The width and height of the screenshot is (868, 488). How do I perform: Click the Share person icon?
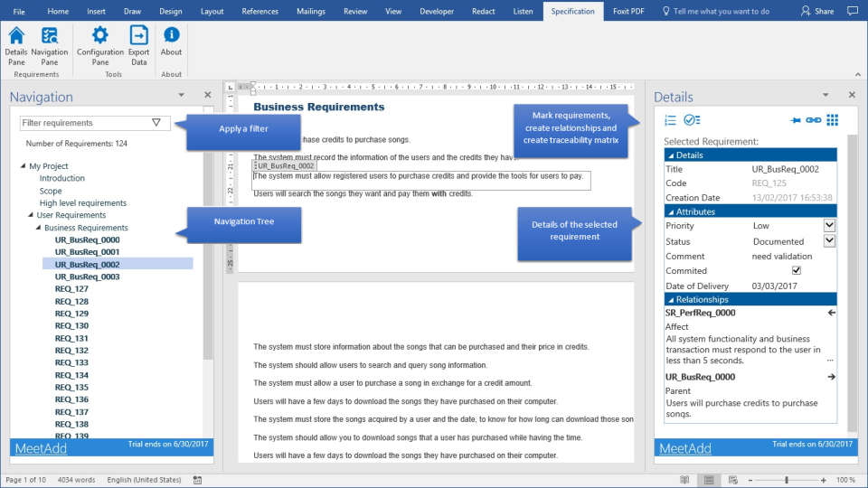point(806,11)
